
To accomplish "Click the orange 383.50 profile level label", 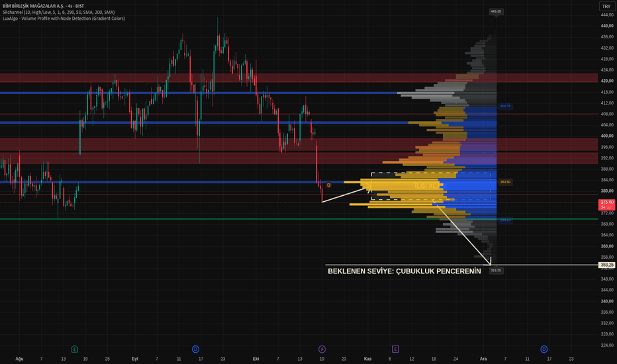I will pos(505,182).
